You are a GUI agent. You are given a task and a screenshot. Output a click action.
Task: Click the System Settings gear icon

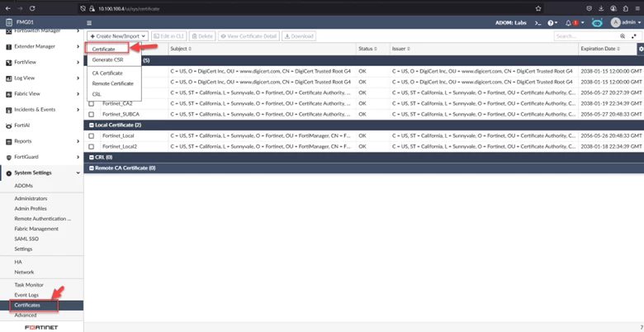pyautogui.click(x=8, y=173)
